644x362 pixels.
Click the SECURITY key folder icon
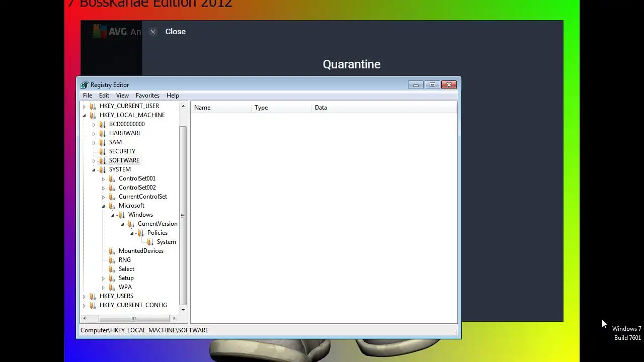point(102,151)
